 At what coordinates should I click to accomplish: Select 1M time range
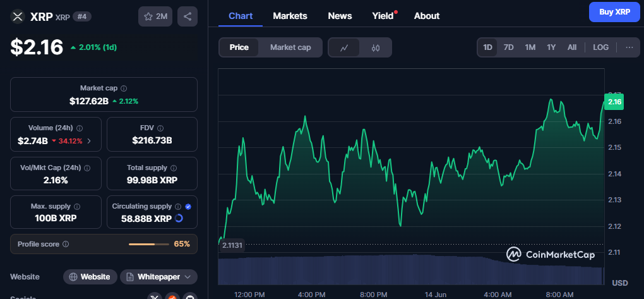pyautogui.click(x=530, y=47)
